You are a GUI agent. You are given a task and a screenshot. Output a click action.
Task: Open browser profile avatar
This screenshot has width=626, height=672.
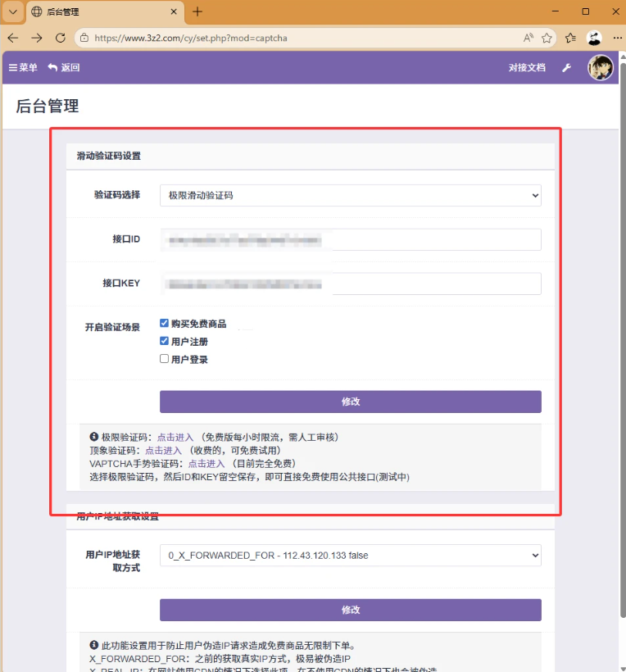point(594,39)
